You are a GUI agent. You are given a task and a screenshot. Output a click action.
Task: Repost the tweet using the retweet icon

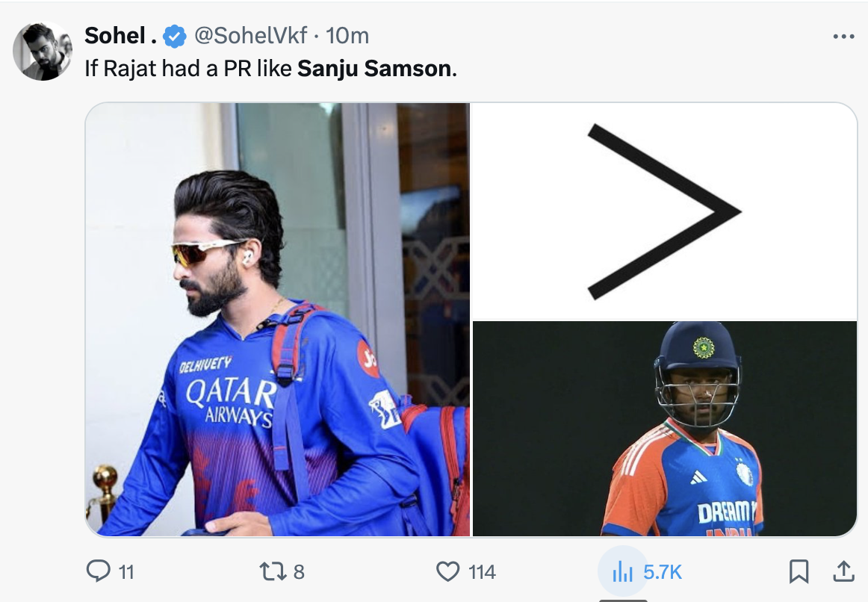pyautogui.click(x=269, y=572)
